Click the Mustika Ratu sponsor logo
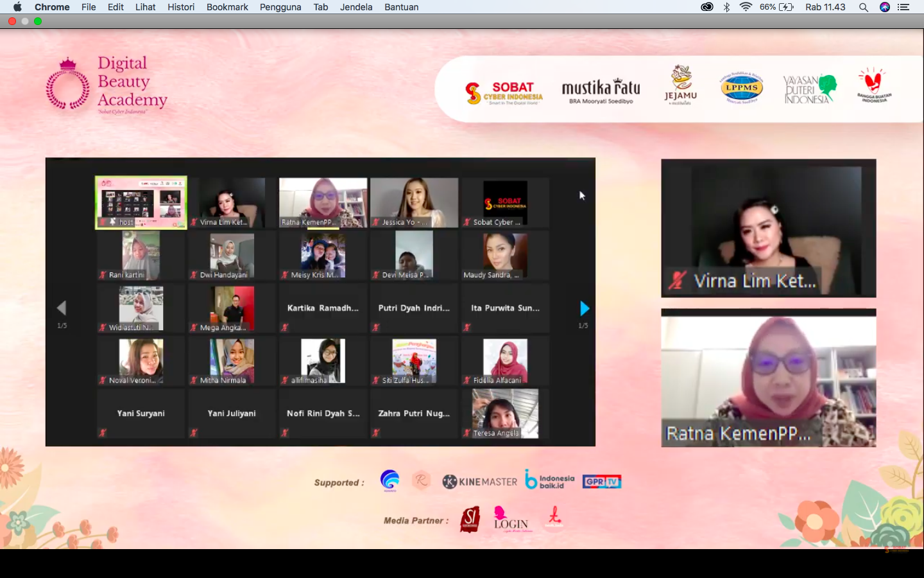The height and width of the screenshot is (578, 924). (x=601, y=91)
